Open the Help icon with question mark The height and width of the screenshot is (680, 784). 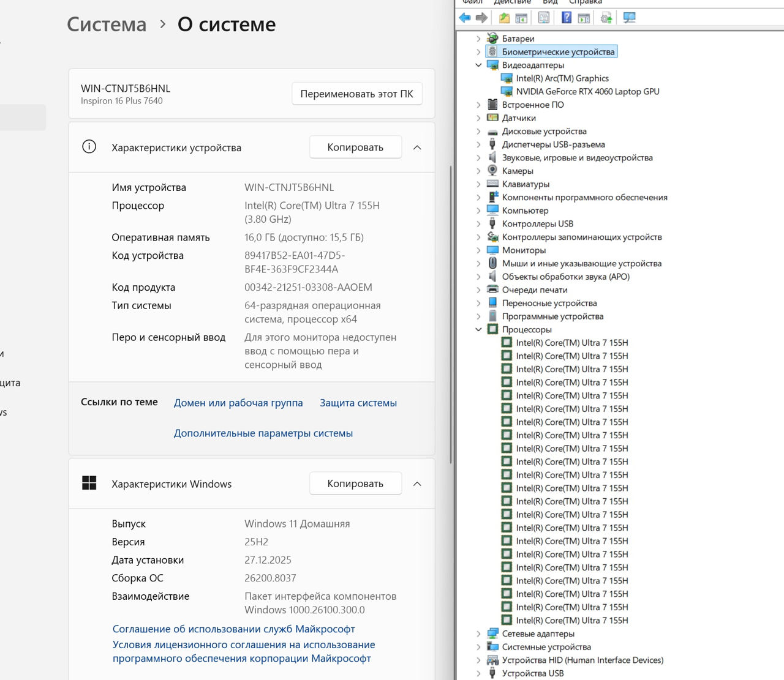tap(567, 18)
